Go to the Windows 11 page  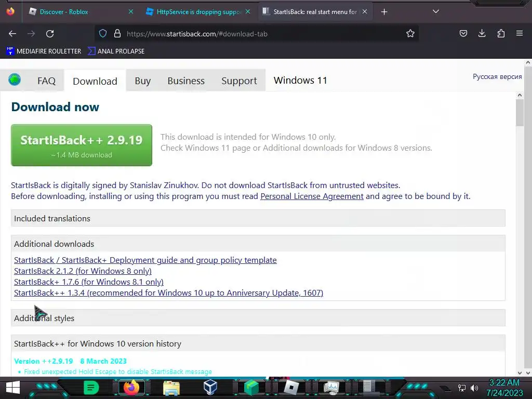(x=300, y=81)
